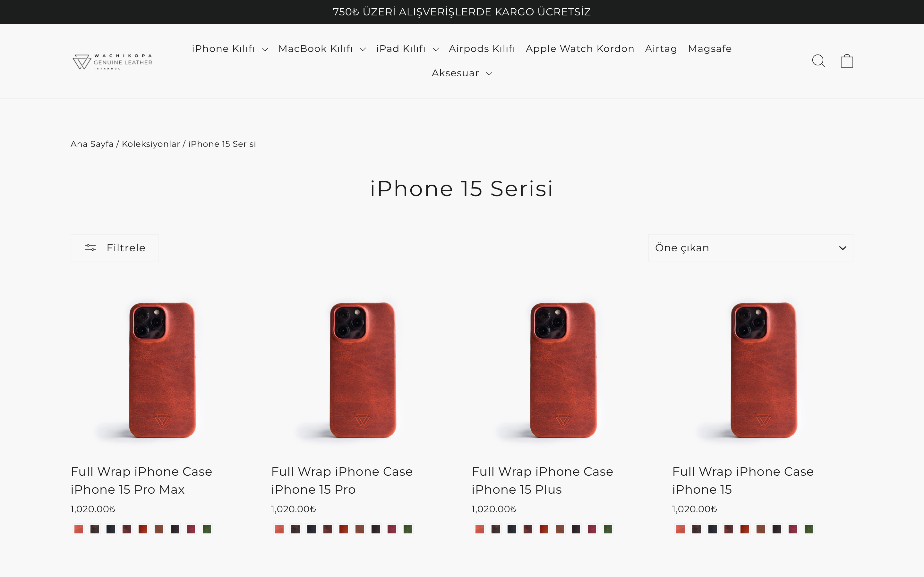
Task: Open the shopping bag cart icon
Action: (x=846, y=61)
